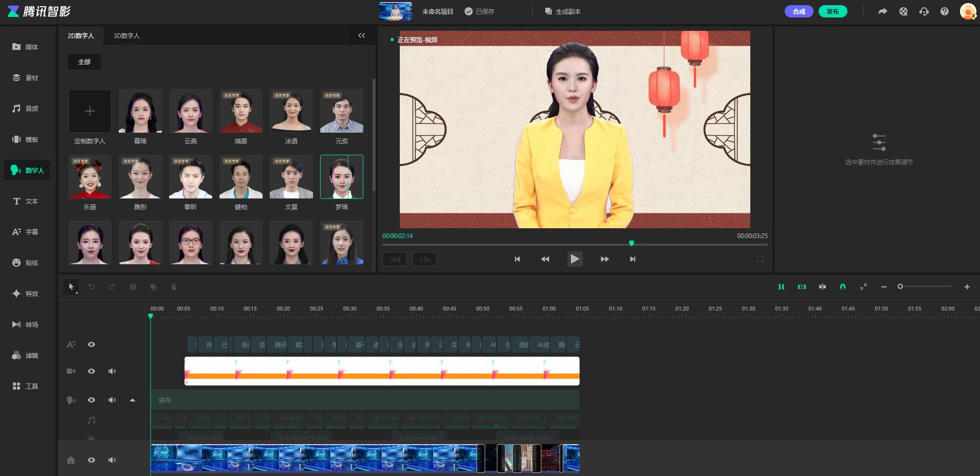Click the delete trash icon in timeline toolbar
Screen dimensions: 980x476
pyautogui.click(x=174, y=287)
